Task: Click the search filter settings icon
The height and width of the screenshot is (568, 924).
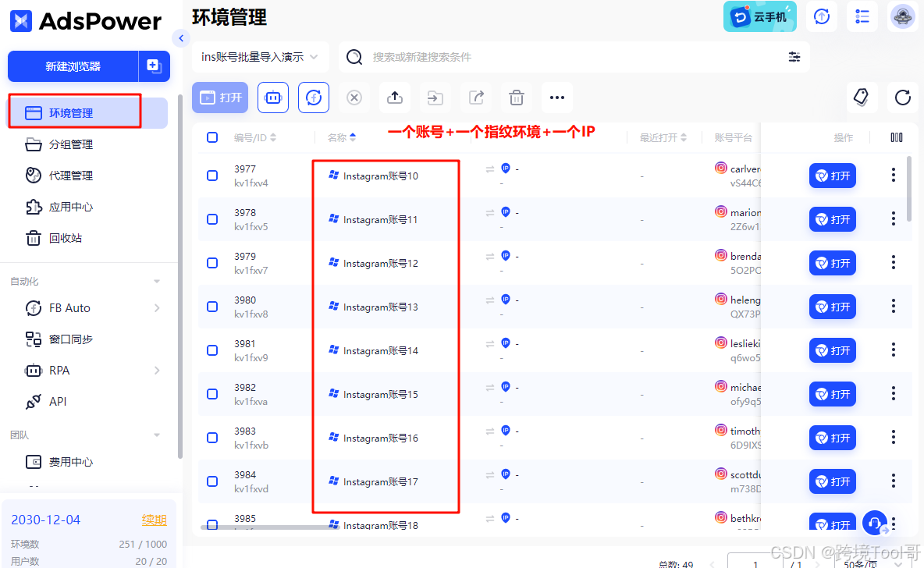Action: [794, 57]
